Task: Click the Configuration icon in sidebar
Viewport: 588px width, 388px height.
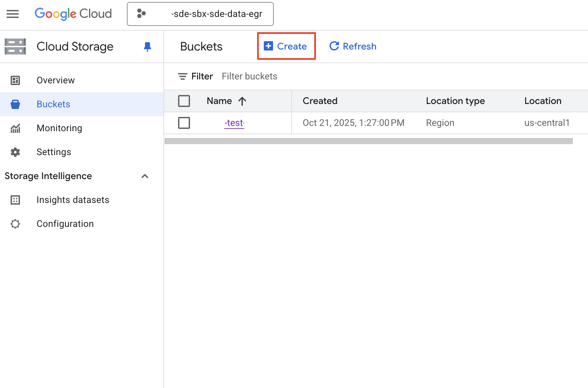Action: click(15, 224)
